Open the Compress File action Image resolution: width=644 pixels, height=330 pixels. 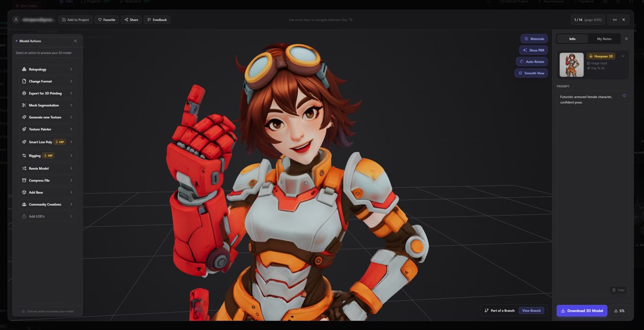47,180
